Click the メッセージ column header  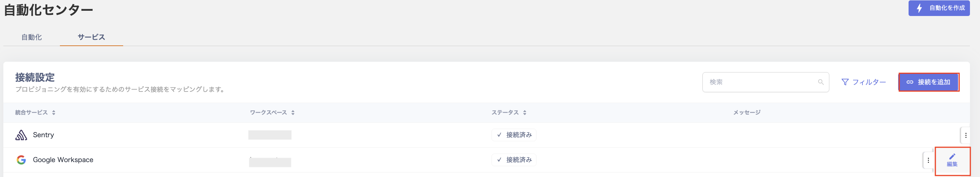point(746,112)
